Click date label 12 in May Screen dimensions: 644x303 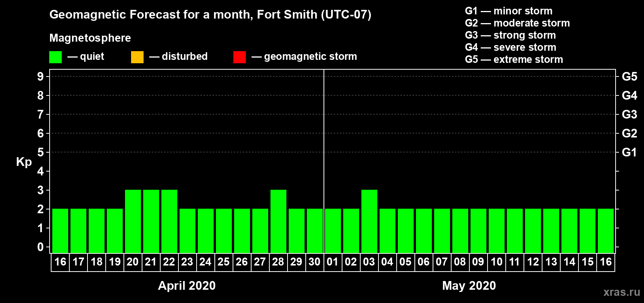[533, 262]
